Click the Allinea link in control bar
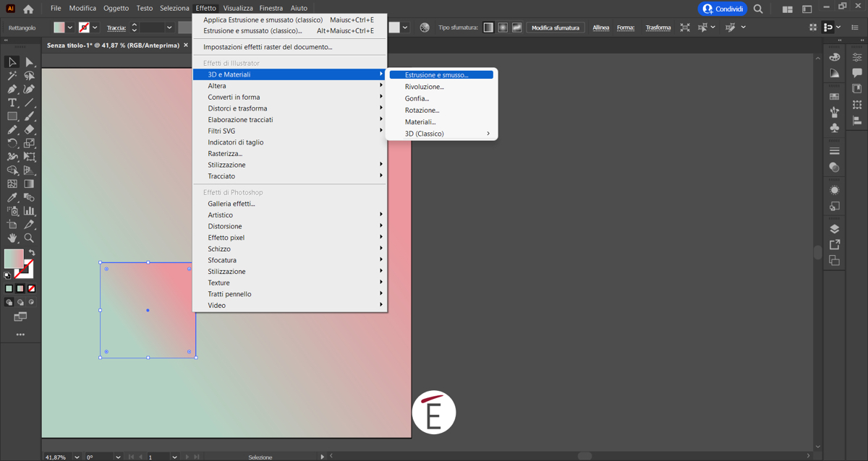This screenshot has height=461, width=868. pyautogui.click(x=601, y=27)
